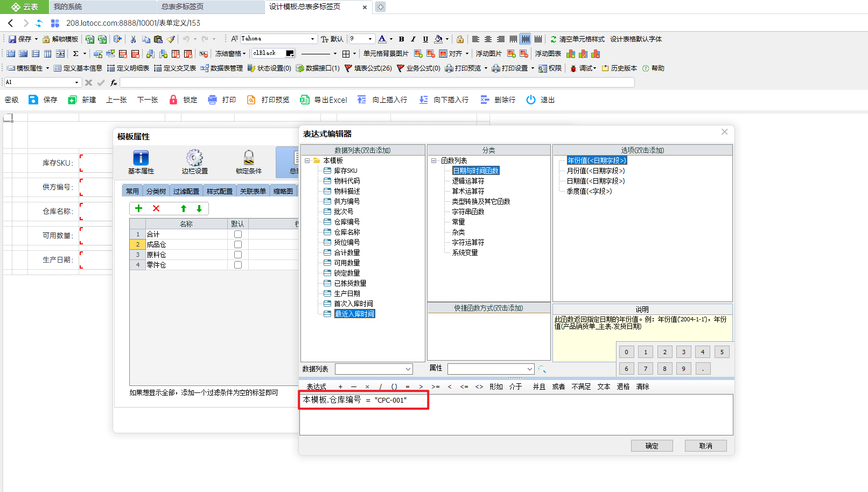Select 仓库编号 in the data list tree

click(x=347, y=222)
